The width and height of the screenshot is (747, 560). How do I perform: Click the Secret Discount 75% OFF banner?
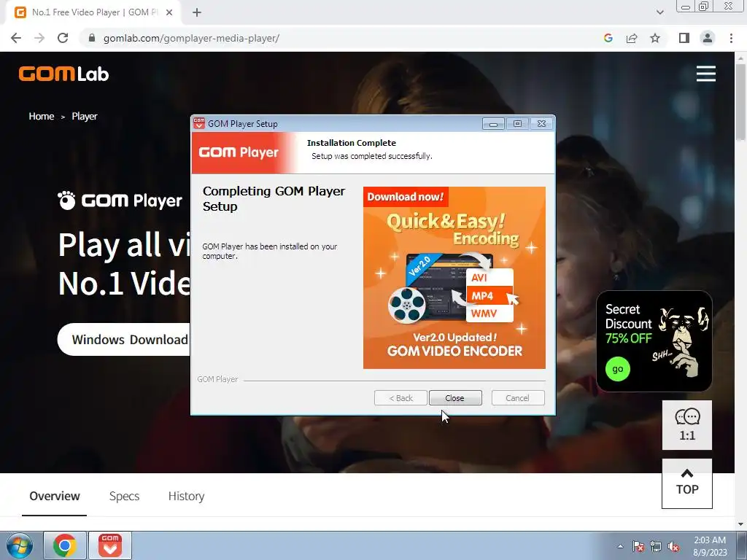click(x=654, y=341)
